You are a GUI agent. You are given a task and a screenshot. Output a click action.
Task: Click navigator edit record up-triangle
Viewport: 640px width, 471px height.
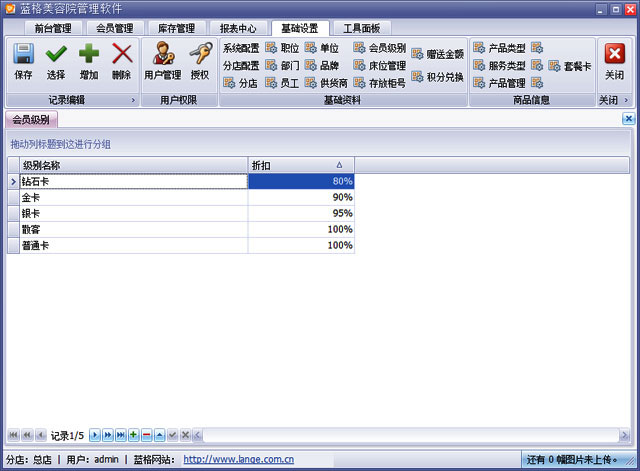160,435
